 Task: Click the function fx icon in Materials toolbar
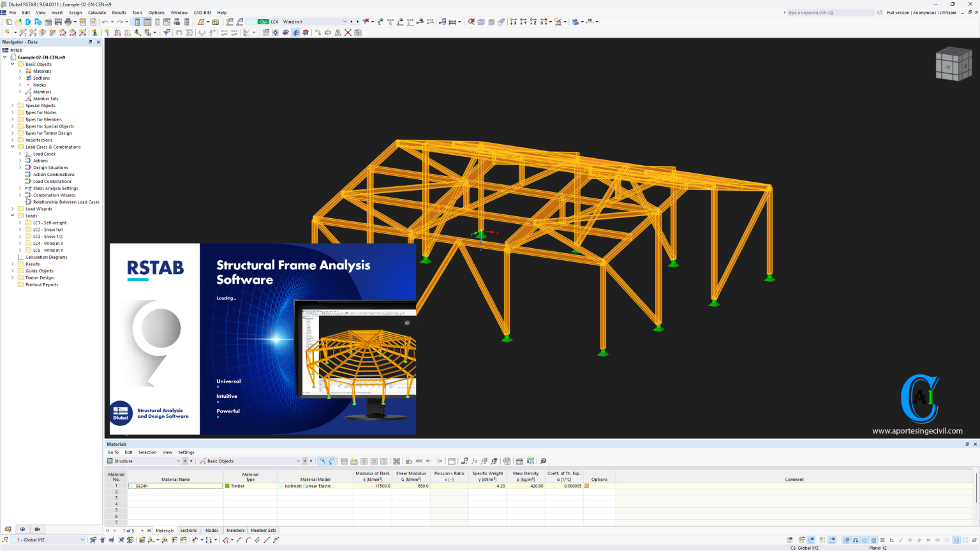pos(474,461)
